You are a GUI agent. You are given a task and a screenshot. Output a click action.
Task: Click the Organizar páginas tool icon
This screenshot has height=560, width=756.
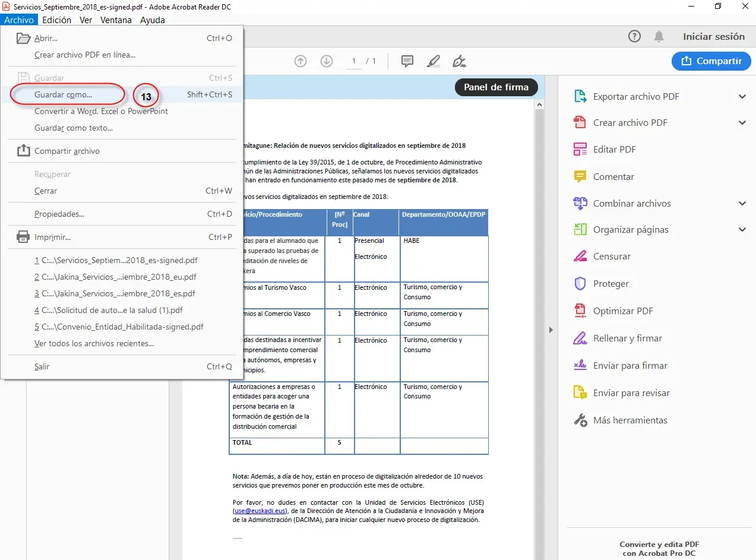click(580, 230)
